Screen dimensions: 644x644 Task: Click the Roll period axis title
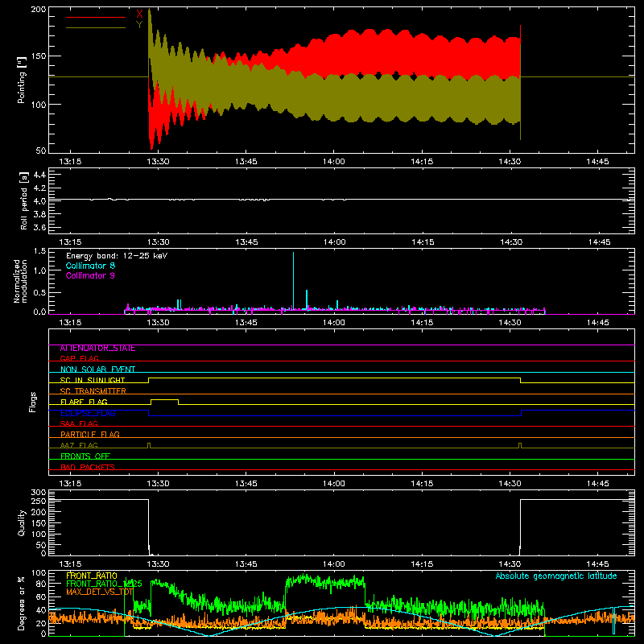click(24, 200)
